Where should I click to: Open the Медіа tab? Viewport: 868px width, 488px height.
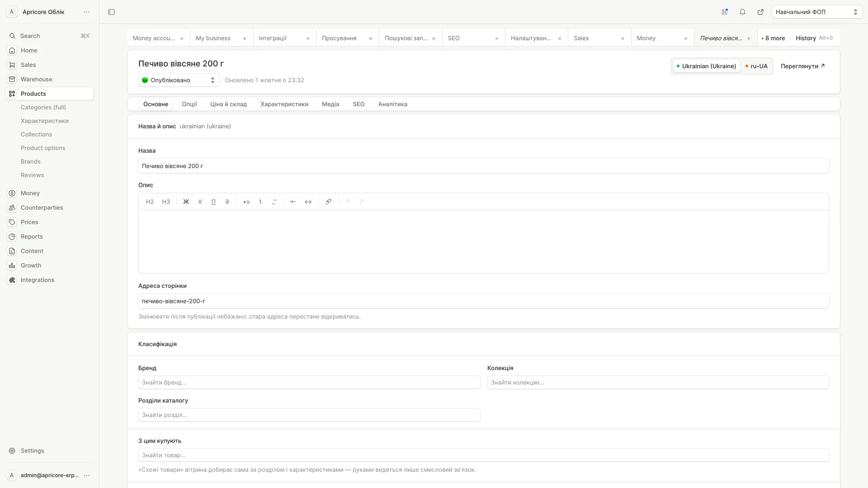(330, 104)
